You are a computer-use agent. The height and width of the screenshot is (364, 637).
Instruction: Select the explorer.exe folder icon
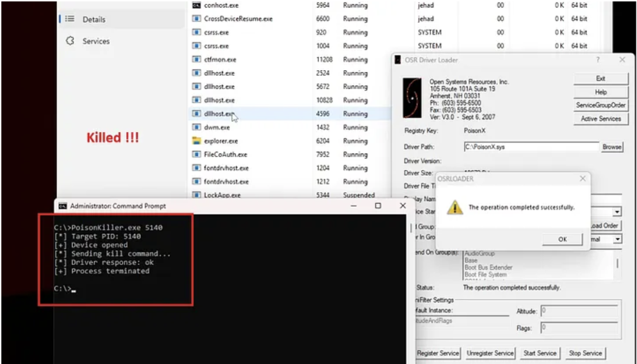(x=197, y=141)
